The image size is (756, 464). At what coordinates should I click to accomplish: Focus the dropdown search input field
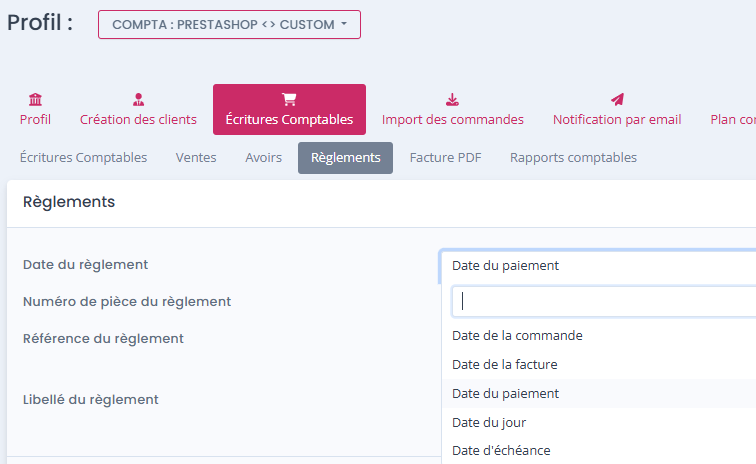tap(604, 301)
